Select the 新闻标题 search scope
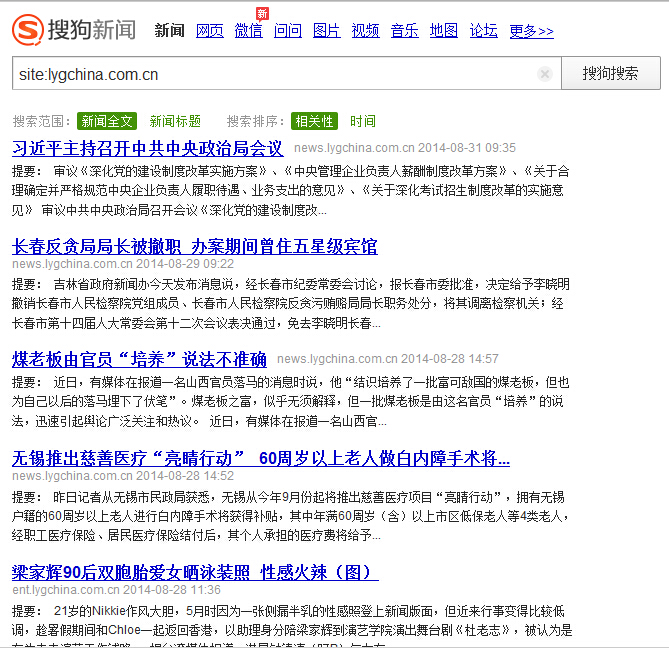 (x=175, y=121)
